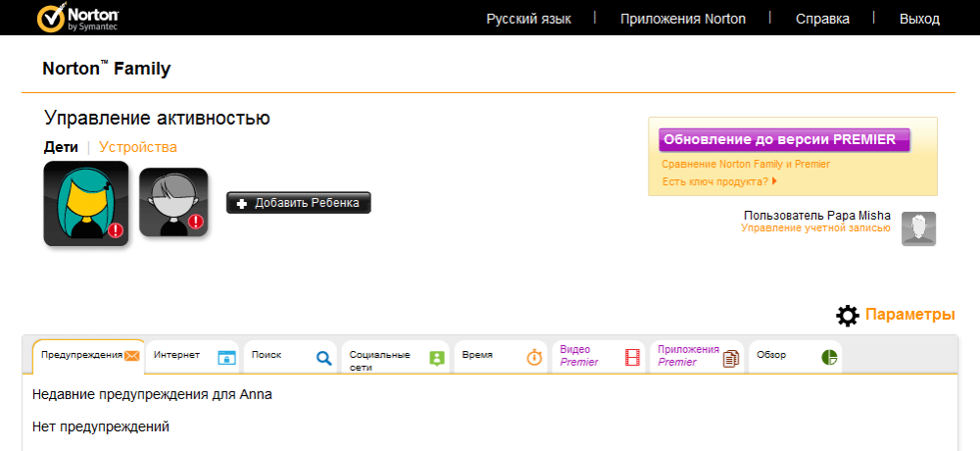Viewport: 980px width, 451px height.
Task: Click the pie chart icon on Обзор tab
Action: click(x=829, y=357)
